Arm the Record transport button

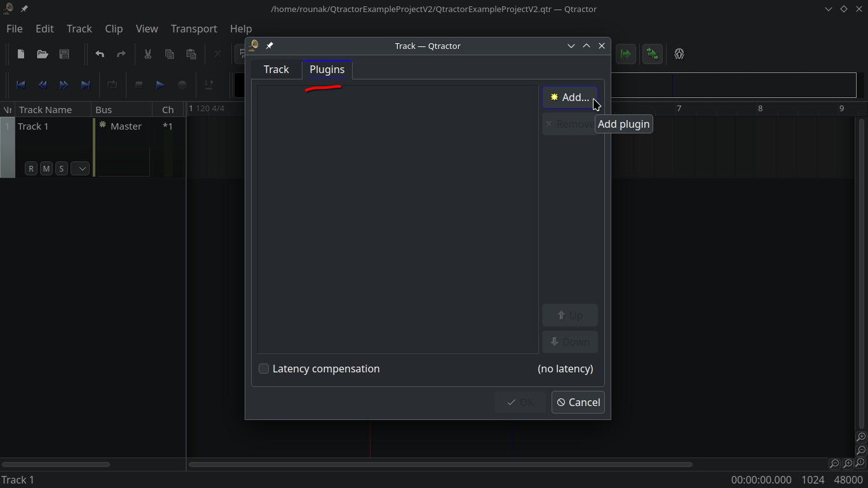coord(182,85)
